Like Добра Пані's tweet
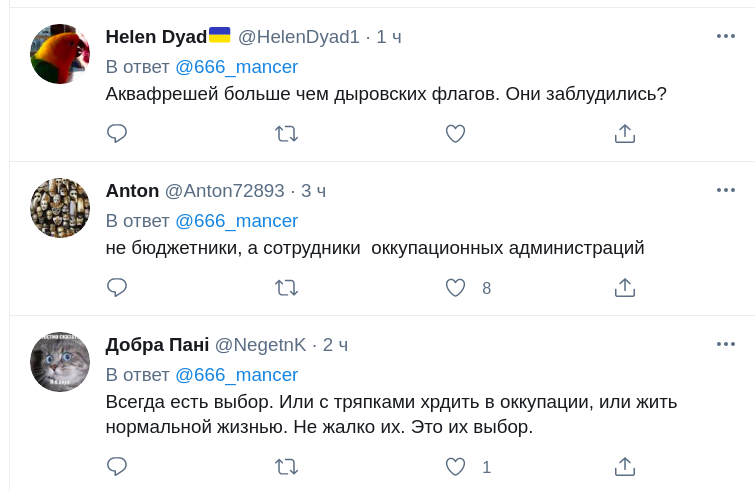 (x=456, y=467)
